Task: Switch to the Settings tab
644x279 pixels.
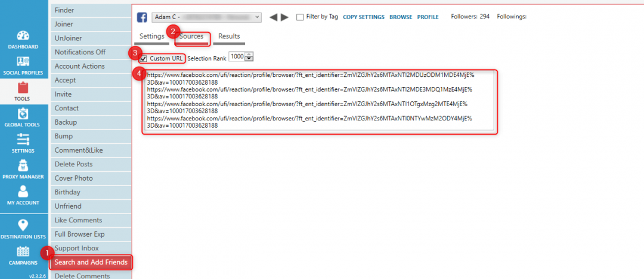Action: 151,36
